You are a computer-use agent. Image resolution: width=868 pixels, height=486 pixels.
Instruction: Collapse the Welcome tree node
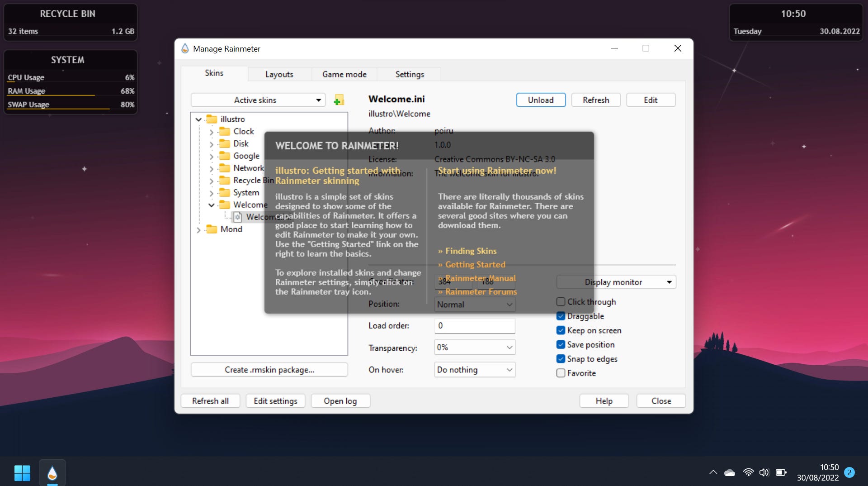point(211,205)
